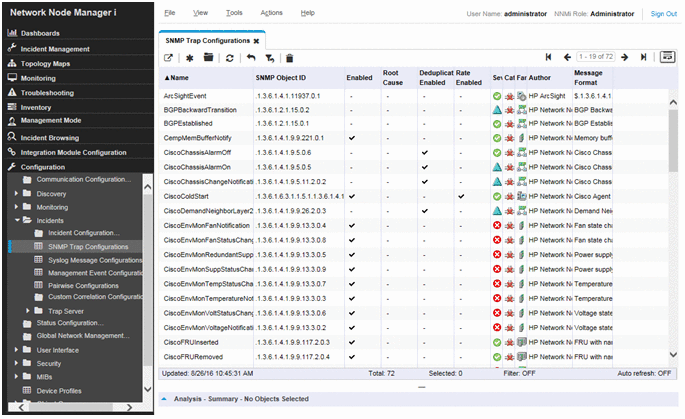Go to the first page of results
This screenshot has width=685, height=419.
point(549,58)
